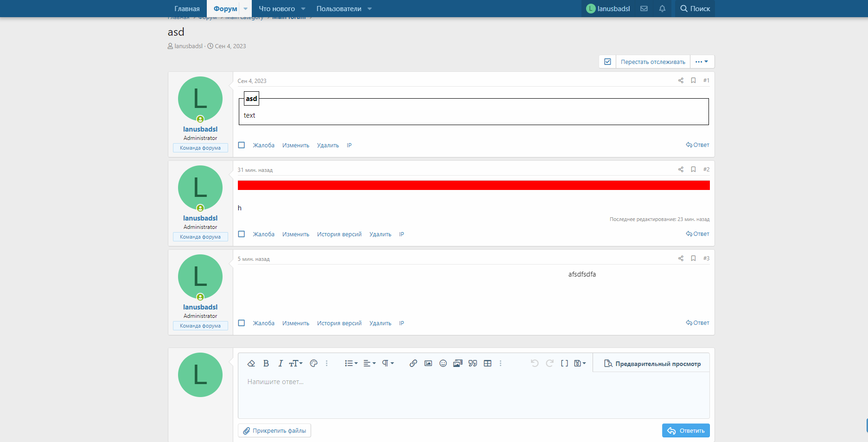Screen dimensions: 868x442
Task: Open the Пользователи menu item
Action: pos(338,8)
